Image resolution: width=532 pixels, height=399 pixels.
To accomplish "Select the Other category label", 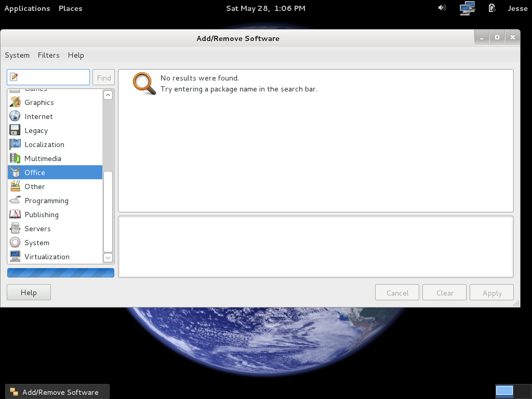I will point(35,187).
